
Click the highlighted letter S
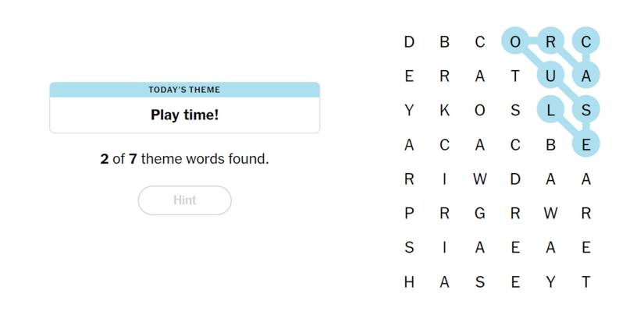585,110
